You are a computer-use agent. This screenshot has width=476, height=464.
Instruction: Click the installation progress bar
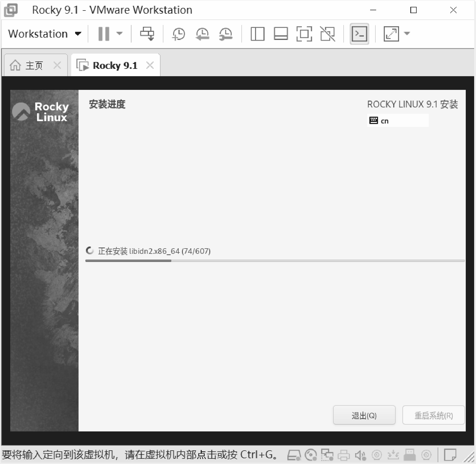coord(275,261)
